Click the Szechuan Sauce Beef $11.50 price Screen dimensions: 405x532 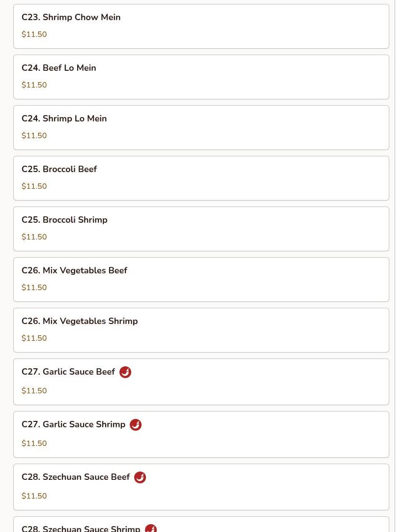click(x=34, y=496)
